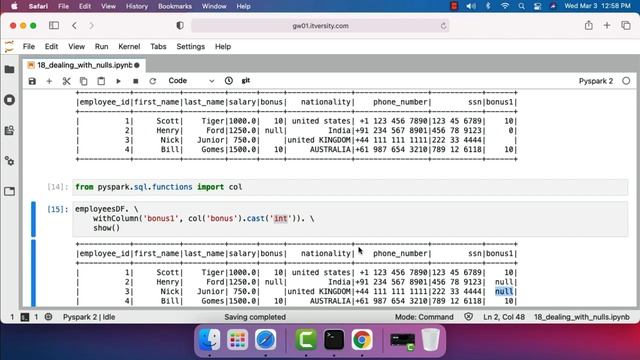This screenshot has height=360, width=640.
Task: Click Ln 2, Col 48 in status bar
Action: pyautogui.click(x=504, y=317)
